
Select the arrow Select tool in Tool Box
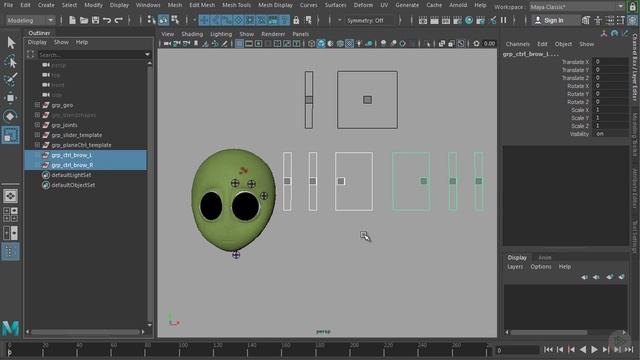(11, 43)
